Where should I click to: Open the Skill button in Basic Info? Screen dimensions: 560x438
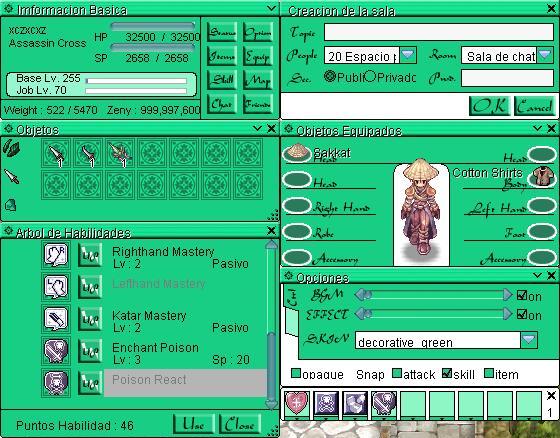[222, 80]
